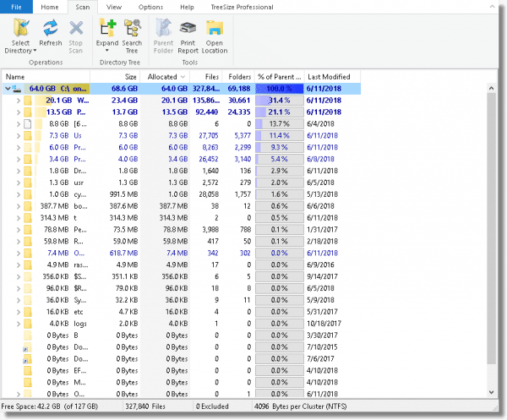Click file icon of 8.8 GB row
Screen dimensions: 507x420
tap(28, 124)
